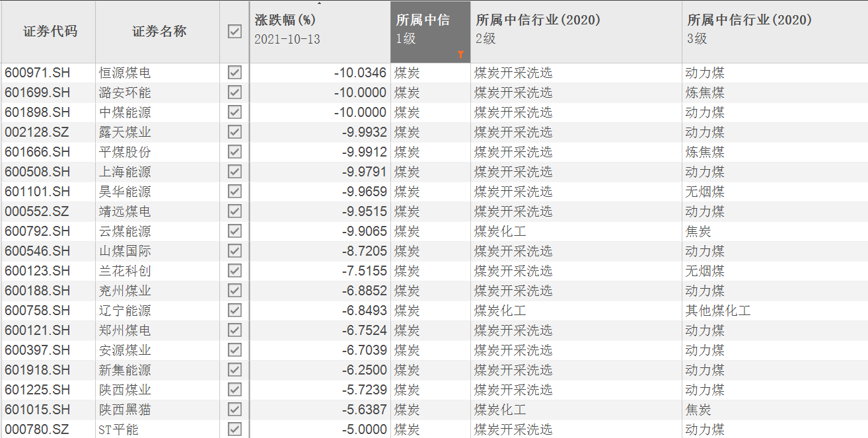
Task: Toggle the checkbox in 中煤能源 row
Action: tap(235, 112)
